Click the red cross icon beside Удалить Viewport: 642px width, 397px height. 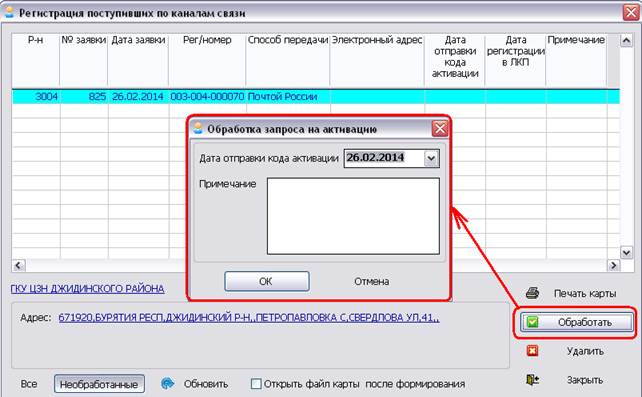(532, 351)
